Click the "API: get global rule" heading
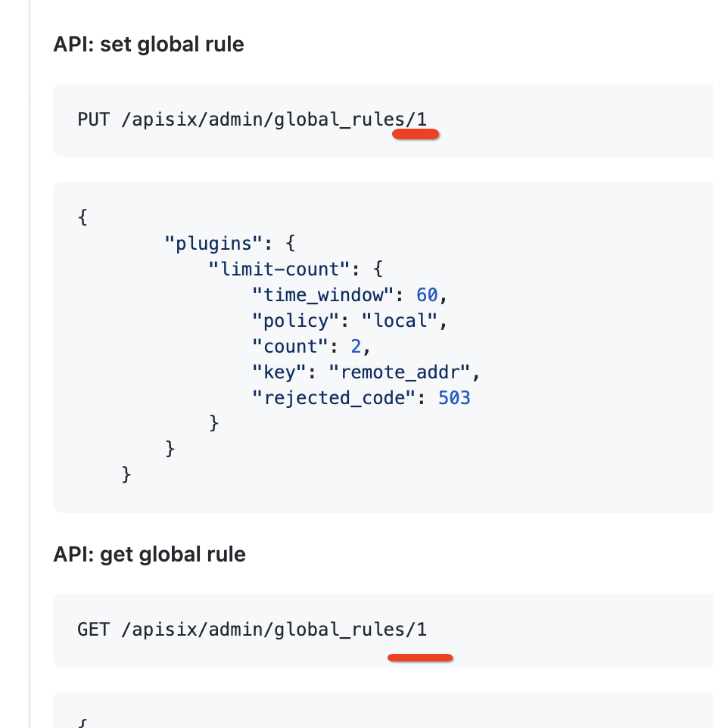The image size is (713, 728). point(150,555)
